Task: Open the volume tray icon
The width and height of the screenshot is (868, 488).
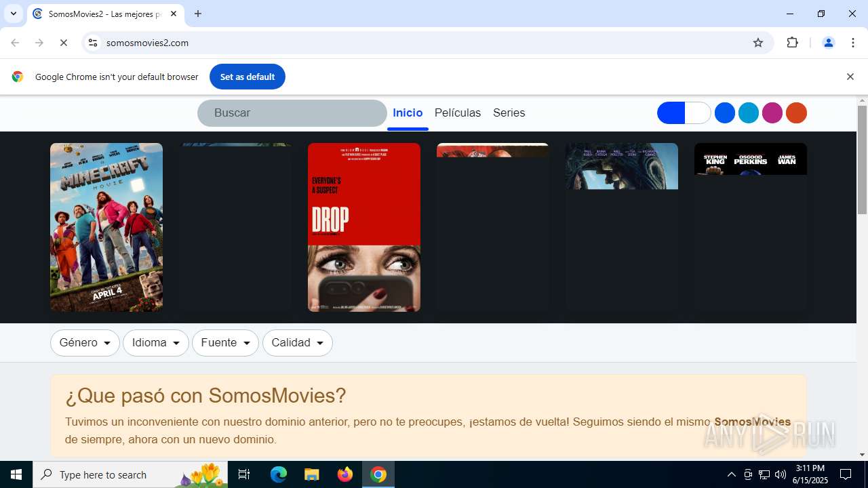Action: pyautogui.click(x=781, y=474)
